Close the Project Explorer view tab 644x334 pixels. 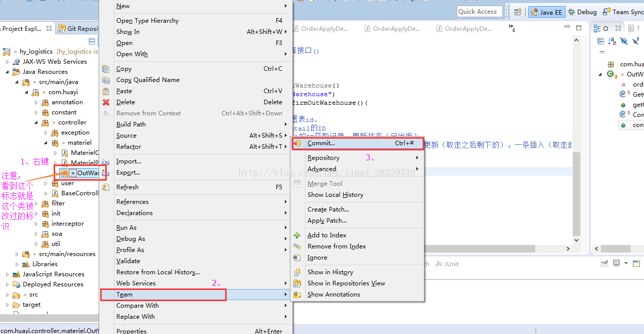[49, 29]
